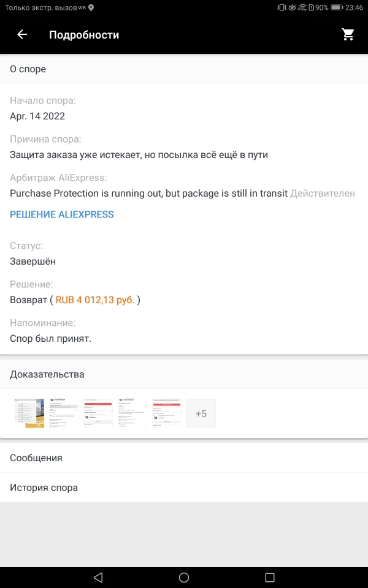Screen dimensions: 368x588
Task: Tap the back arrow in header
Action: tap(22, 35)
